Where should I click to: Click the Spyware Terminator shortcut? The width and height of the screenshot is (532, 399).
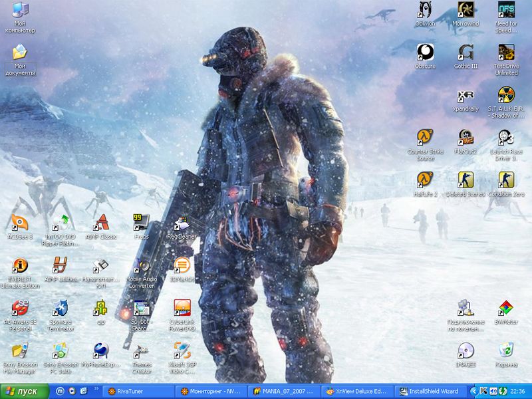(x=61, y=308)
